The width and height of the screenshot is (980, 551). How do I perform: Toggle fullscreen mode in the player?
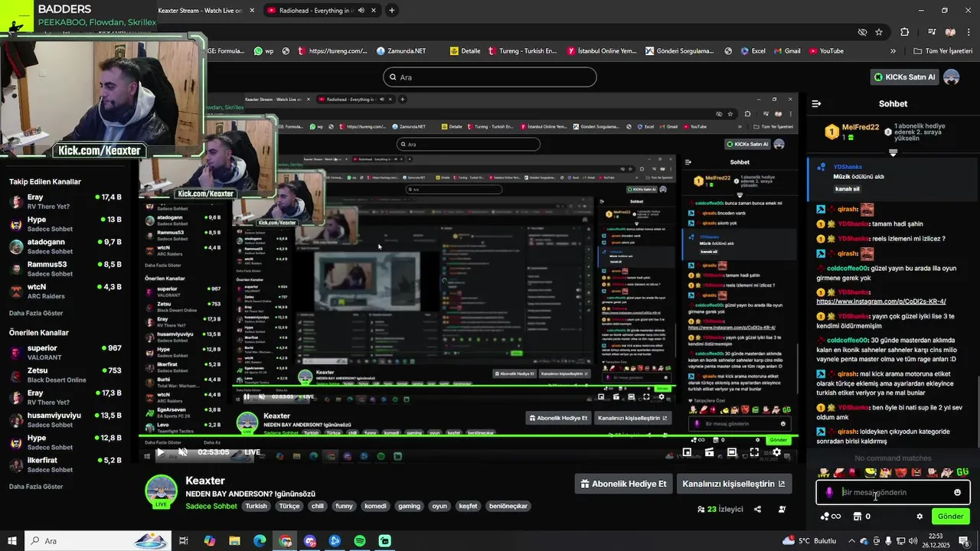(x=754, y=452)
